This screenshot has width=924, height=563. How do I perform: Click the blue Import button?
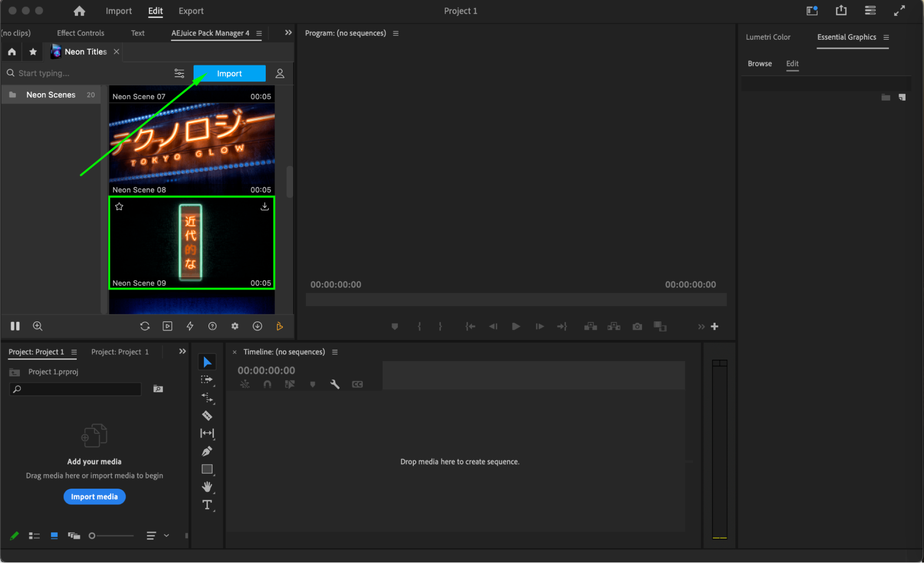229,73
